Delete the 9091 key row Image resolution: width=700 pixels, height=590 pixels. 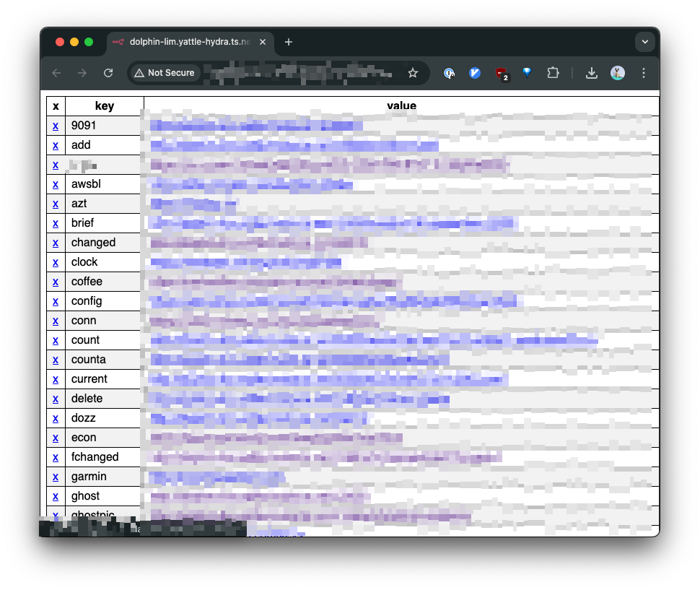(x=56, y=126)
